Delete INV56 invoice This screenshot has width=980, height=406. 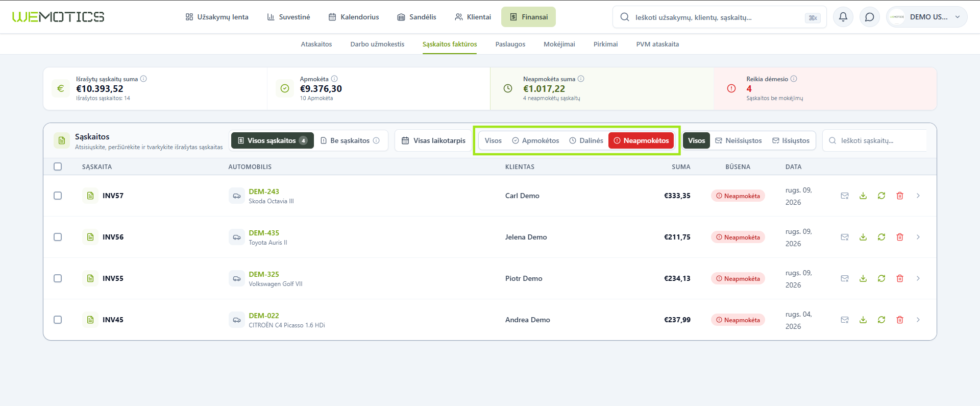(900, 237)
